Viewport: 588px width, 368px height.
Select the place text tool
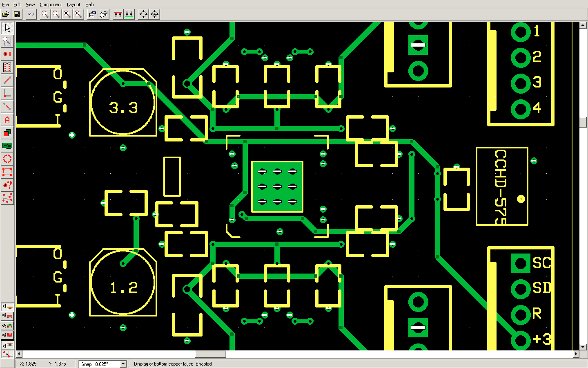[x=7, y=120]
